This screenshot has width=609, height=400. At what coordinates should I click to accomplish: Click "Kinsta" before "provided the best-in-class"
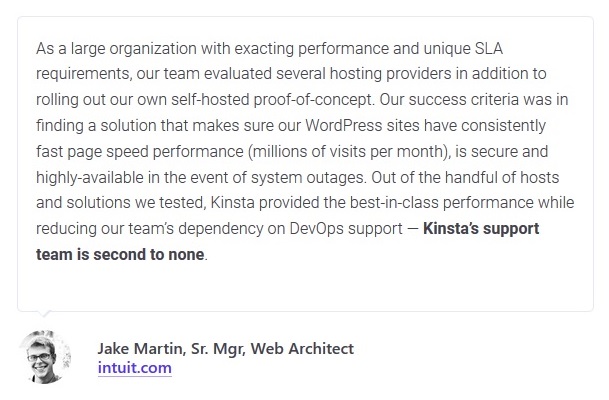pyautogui.click(x=232, y=202)
